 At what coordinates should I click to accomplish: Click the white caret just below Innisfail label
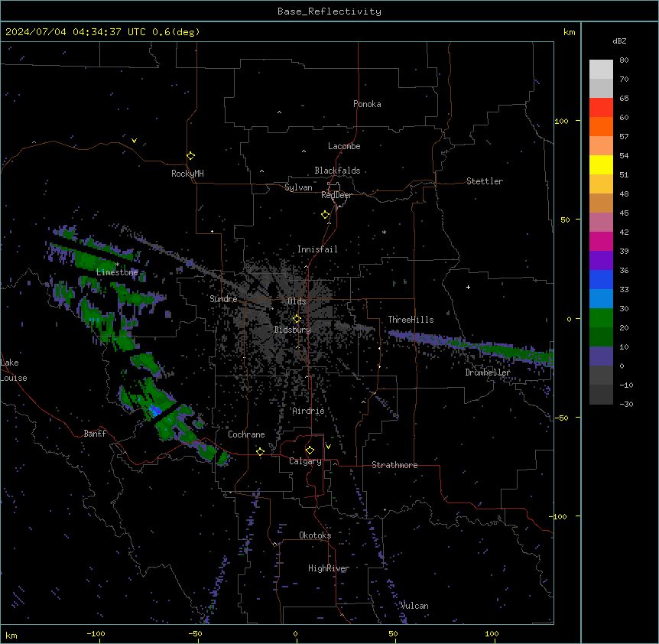coord(306,266)
